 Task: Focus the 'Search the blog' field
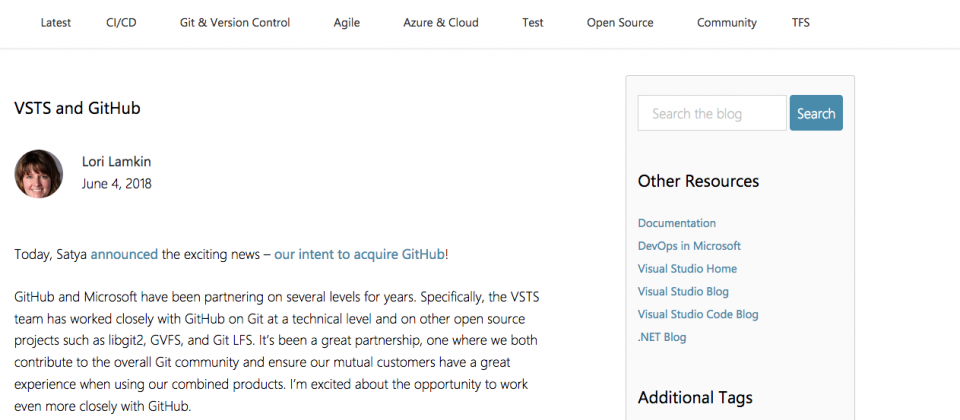pos(712,113)
